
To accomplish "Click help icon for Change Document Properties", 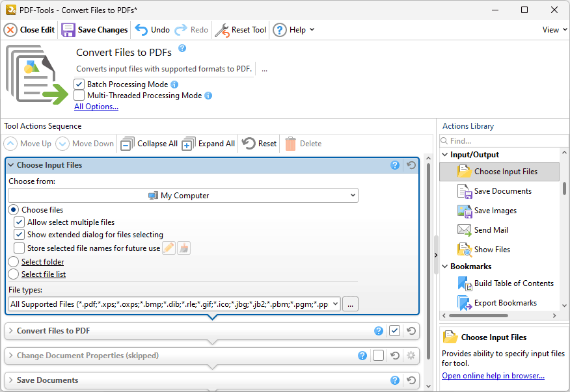I will (362, 356).
